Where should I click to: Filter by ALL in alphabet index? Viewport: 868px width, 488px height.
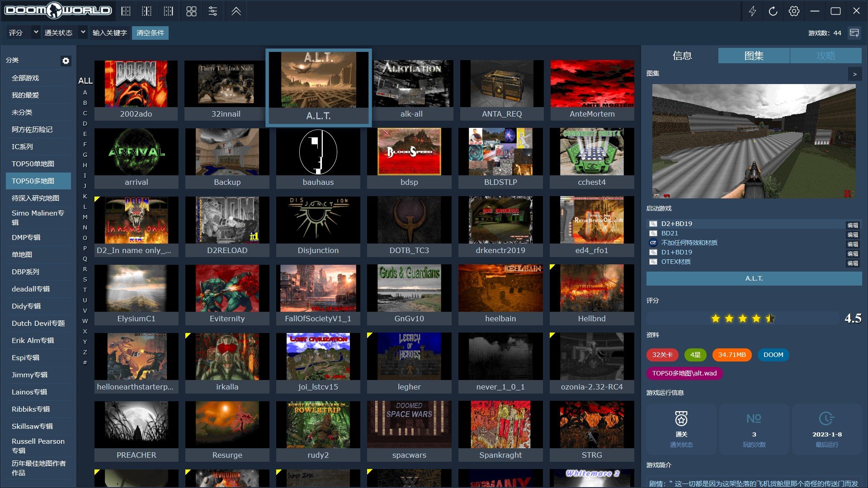click(85, 81)
